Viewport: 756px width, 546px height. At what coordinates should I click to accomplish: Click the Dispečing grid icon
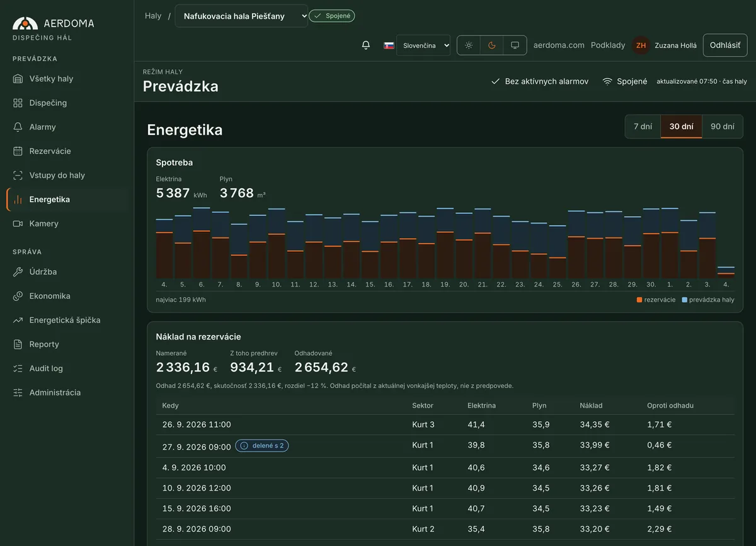coord(18,103)
